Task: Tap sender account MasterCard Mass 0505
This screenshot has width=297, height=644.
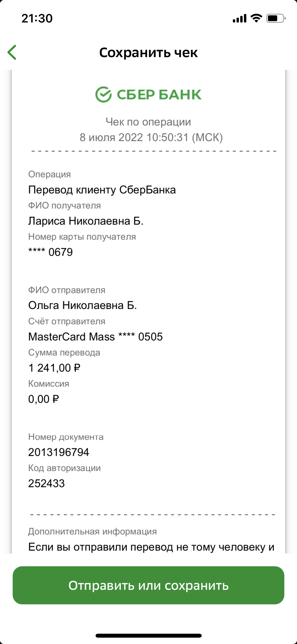Action: 95,337
